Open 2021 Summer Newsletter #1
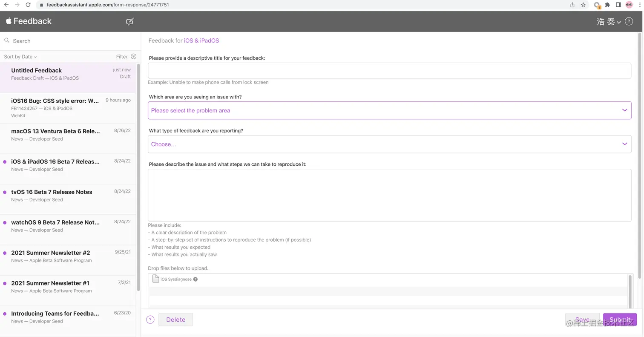The image size is (644, 337). [x=68, y=291]
